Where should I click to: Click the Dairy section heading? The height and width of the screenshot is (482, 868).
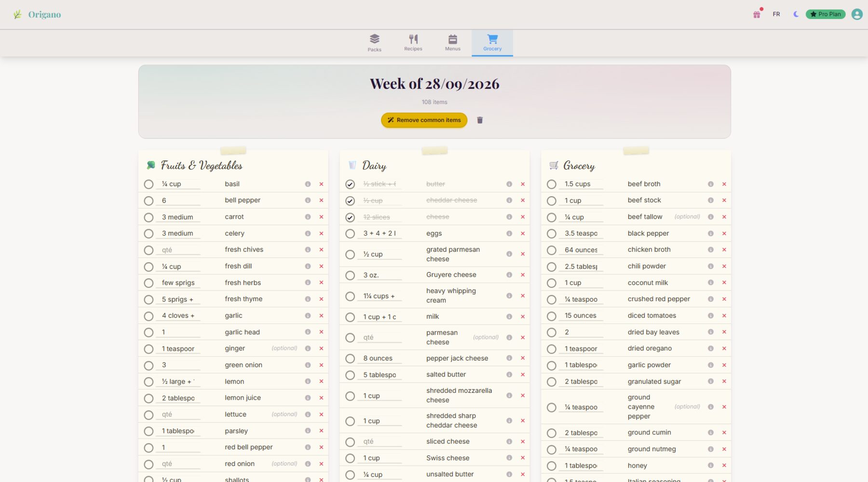pos(374,165)
